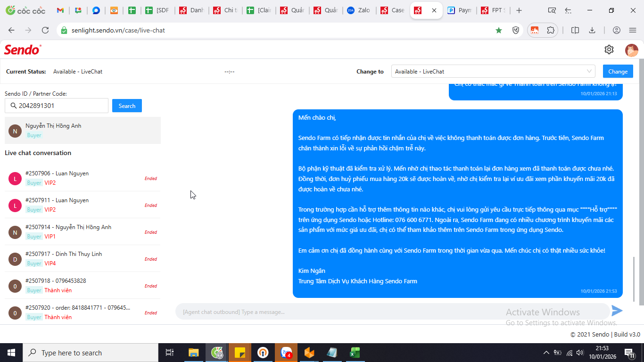Click the chat panel vertical scrollbar
The width and height of the screenshot is (644, 362).
(x=634, y=279)
